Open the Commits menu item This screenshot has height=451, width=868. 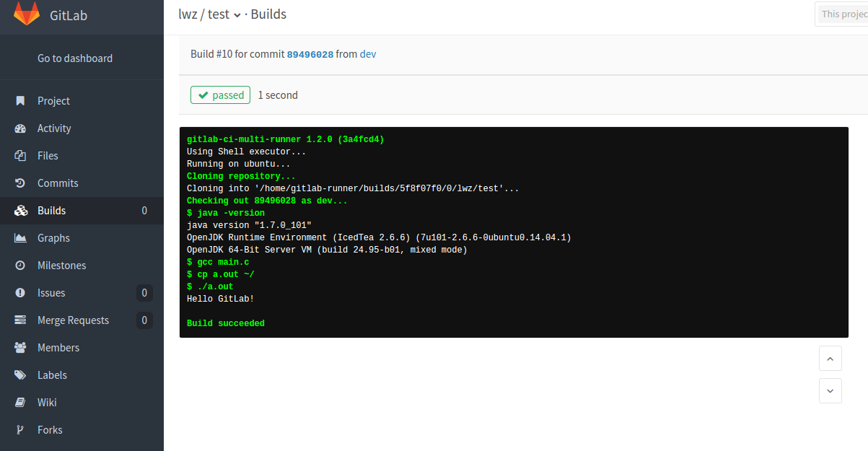pos(82,183)
